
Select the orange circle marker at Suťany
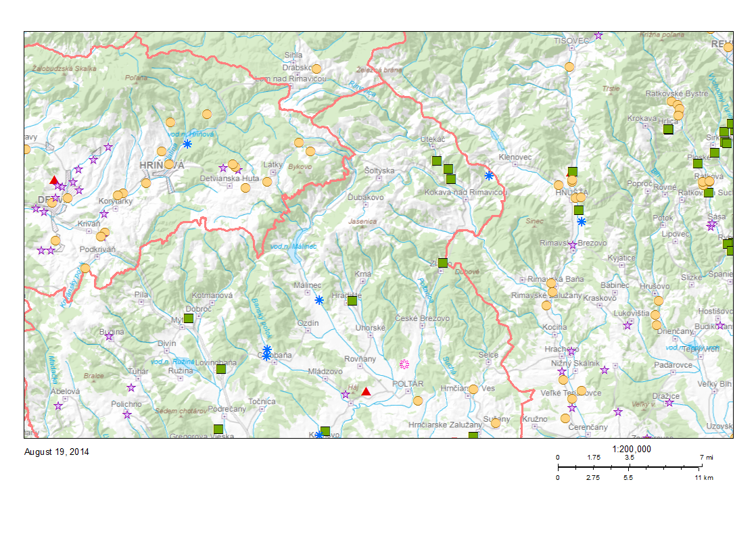496,424
